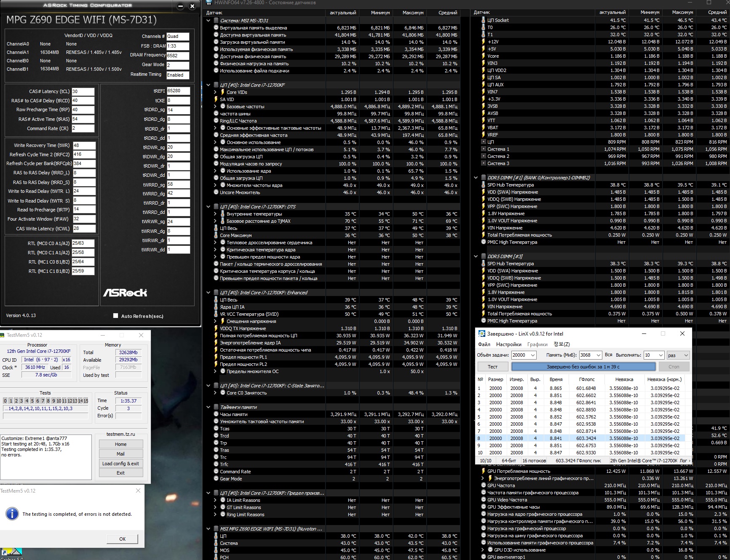Click the thermometer icon beside PCH
The image size is (730, 560).
[x=216, y=557]
